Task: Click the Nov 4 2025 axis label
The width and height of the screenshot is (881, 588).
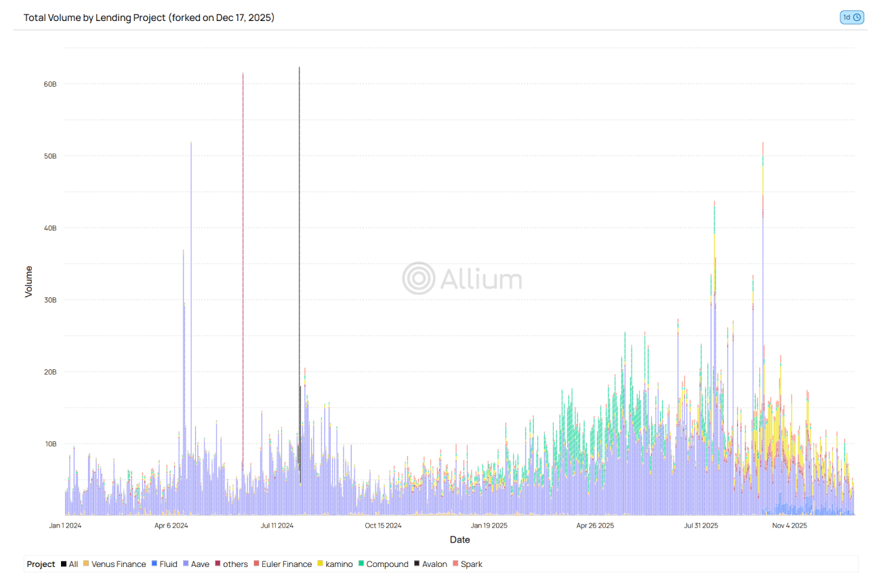Action: (790, 525)
